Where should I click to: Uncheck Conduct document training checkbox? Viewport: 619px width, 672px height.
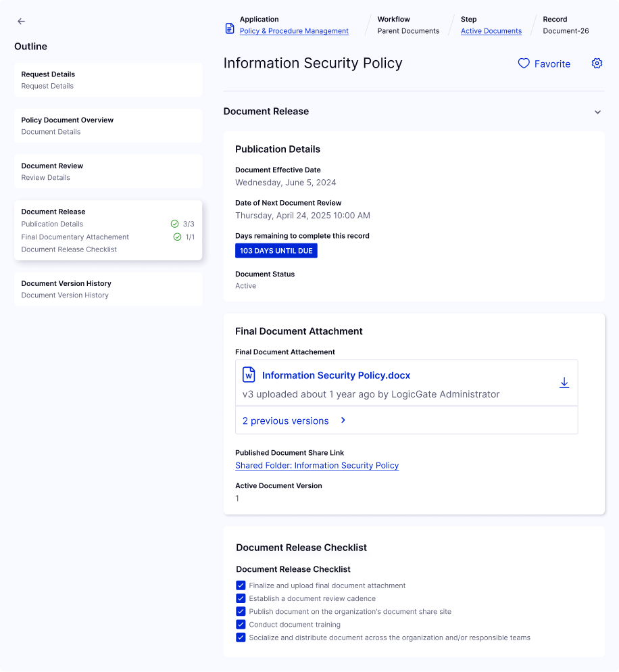241,625
